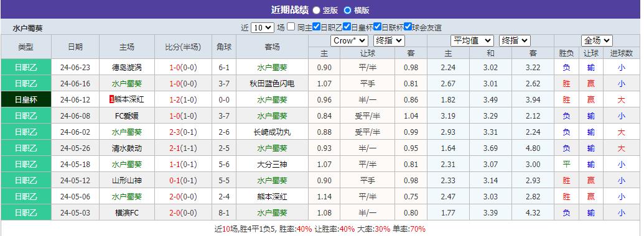This screenshot has height=236, width=644.
Task: Click corner count 6-1
Action: pyautogui.click(x=224, y=68)
